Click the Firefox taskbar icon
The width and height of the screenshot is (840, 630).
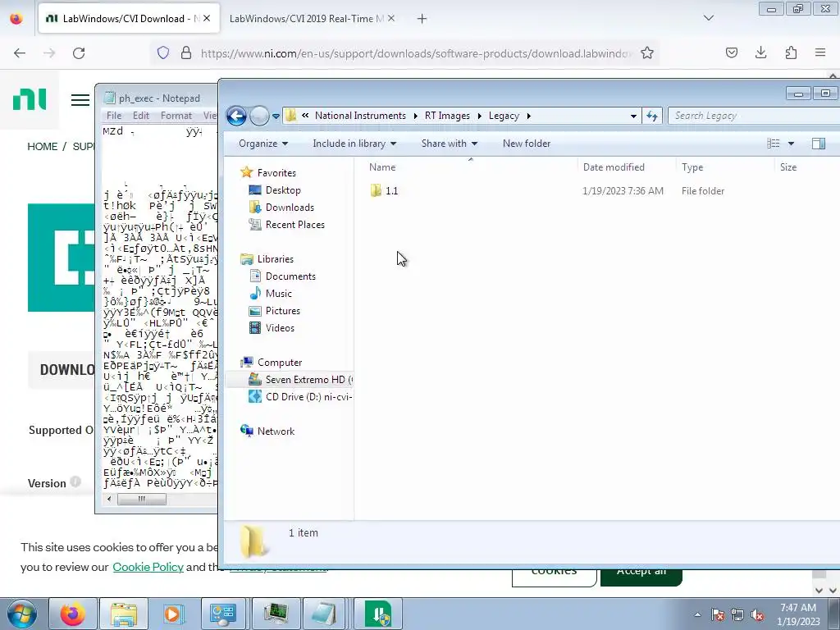73,614
